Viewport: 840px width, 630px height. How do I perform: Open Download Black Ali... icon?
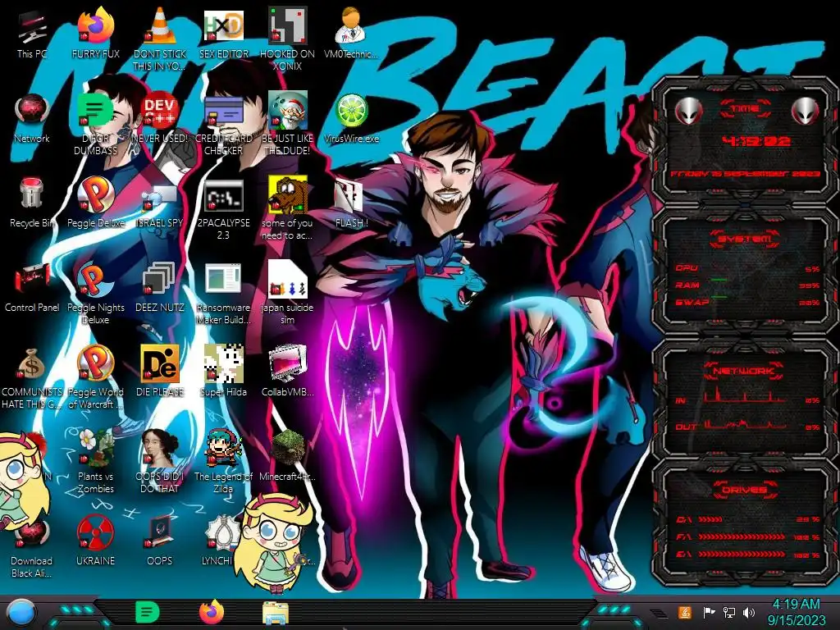pyautogui.click(x=32, y=535)
